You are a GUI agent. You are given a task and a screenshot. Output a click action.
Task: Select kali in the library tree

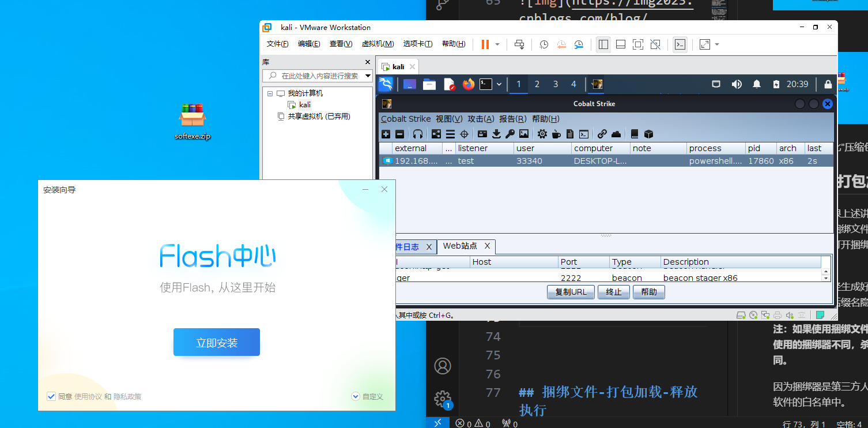pyautogui.click(x=305, y=105)
